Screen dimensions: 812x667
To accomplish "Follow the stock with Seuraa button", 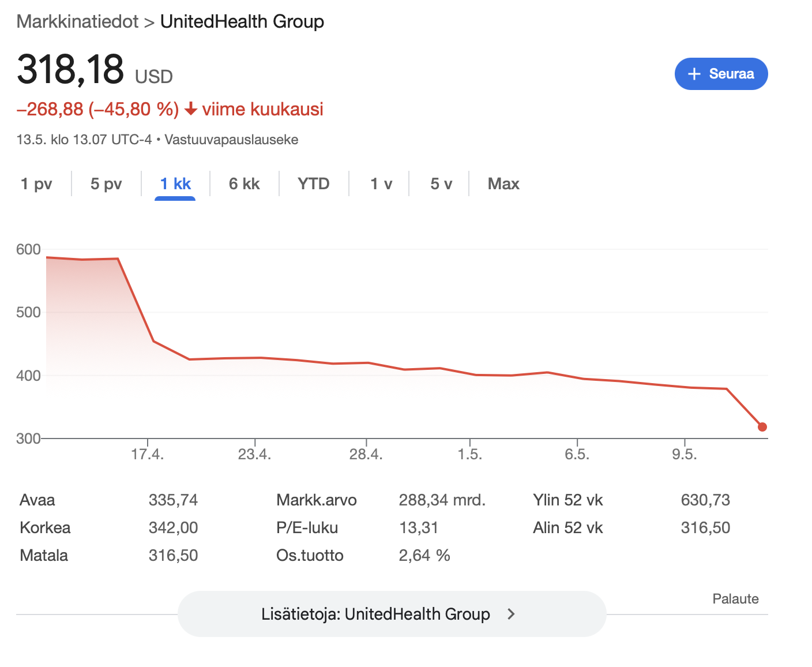I will (x=721, y=74).
